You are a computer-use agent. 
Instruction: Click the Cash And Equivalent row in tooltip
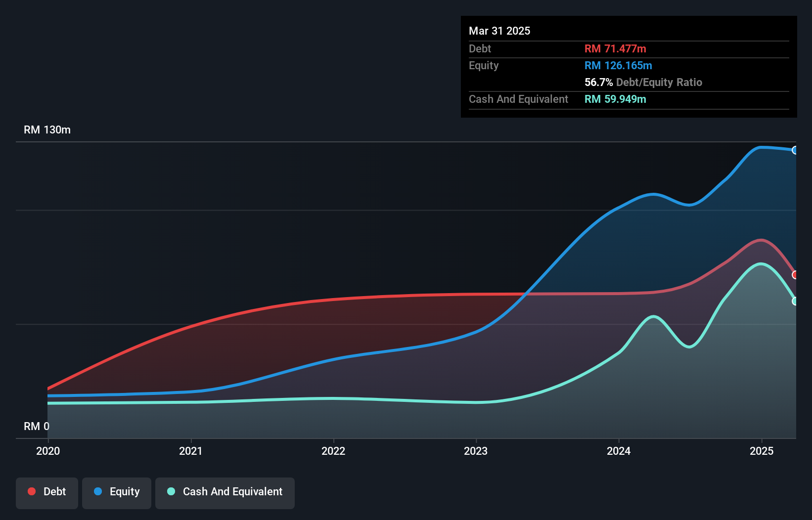point(518,99)
